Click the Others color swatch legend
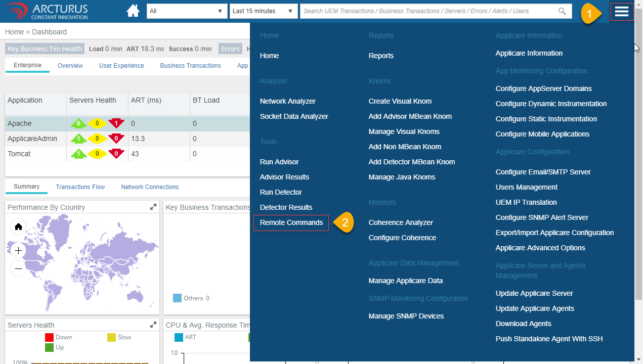The width and height of the screenshot is (643, 364). click(177, 298)
